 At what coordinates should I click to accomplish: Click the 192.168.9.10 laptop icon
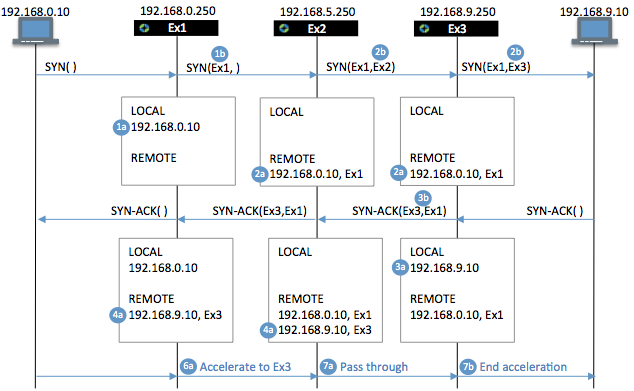click(594, 32)
